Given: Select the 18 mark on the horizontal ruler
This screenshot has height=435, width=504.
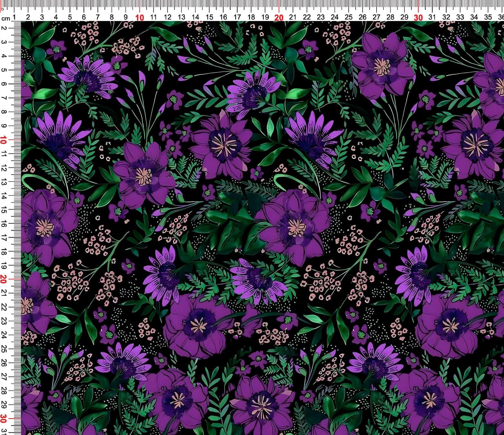Looking at the screenshot, I should coord(251,17).
